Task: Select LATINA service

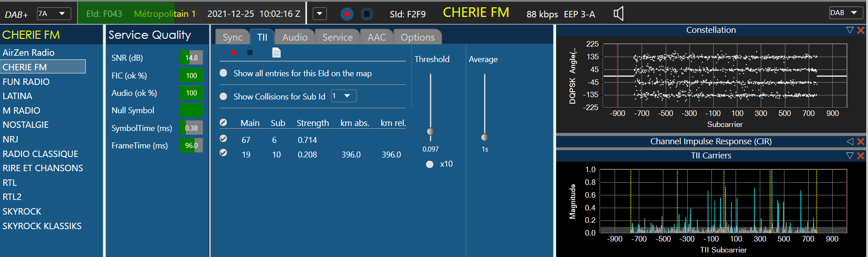Action: 17,96
